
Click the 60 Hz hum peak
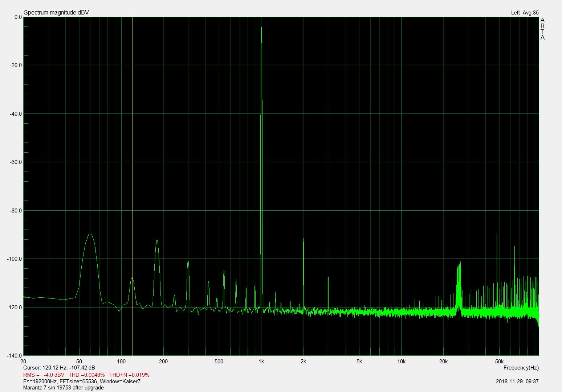(90, 235)
